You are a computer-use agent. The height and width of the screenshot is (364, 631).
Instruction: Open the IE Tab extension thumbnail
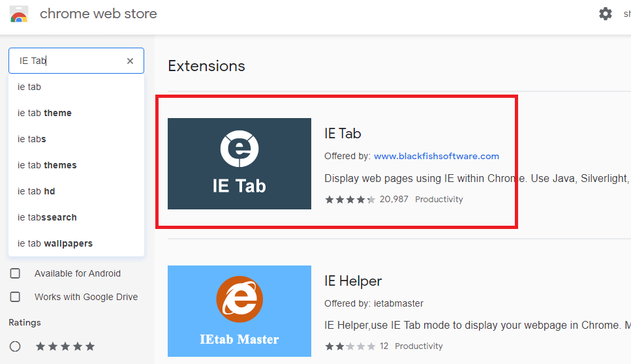tap(239, 164)
